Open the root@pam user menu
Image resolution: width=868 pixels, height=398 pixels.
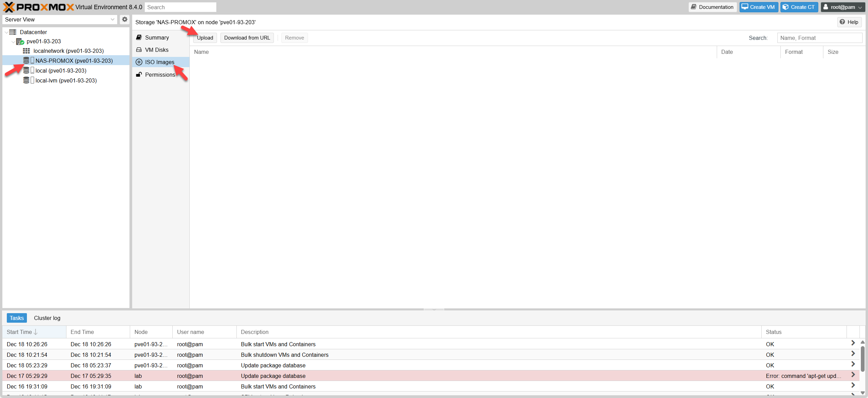(x=842, y=7)
